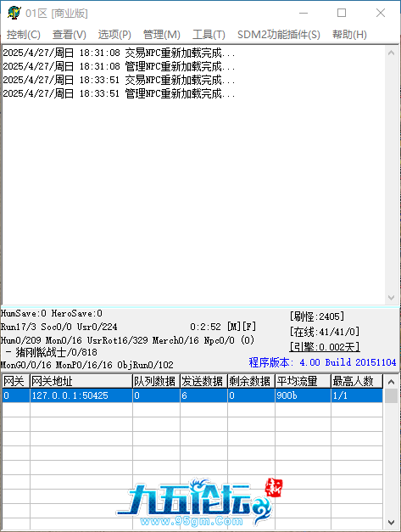401x532 pixels.
Task: Click gateway address 127.0.0.1:50425 cell
Action: (x=81, y=395)
